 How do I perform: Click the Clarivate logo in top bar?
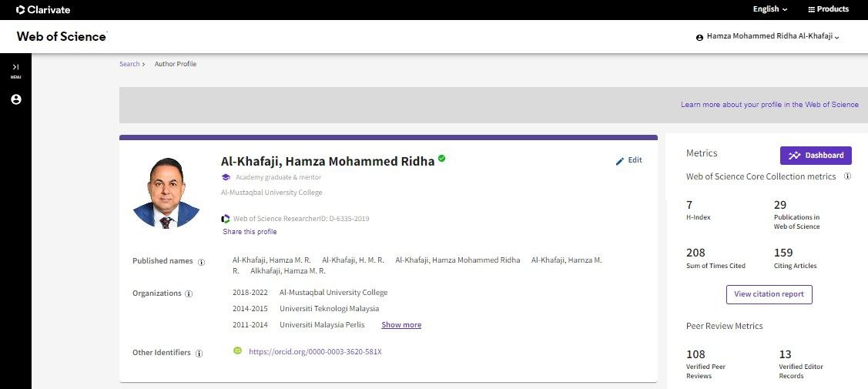pos(43,9)
